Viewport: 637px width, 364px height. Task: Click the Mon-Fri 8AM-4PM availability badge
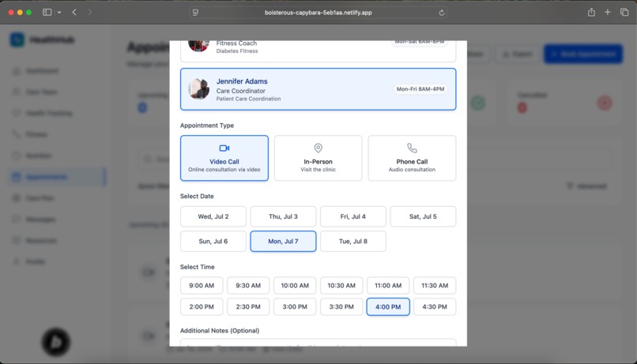pyautogui.click(x=420, y=89)
